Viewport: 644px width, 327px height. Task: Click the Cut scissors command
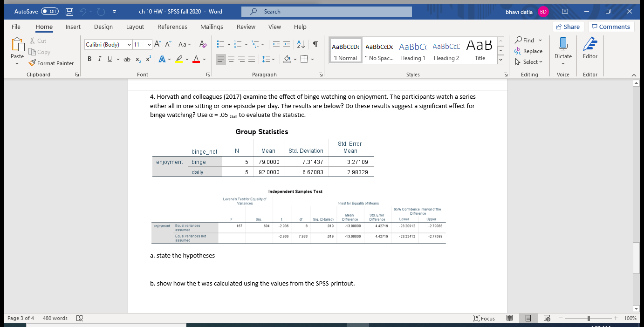[x=38, y=41]
